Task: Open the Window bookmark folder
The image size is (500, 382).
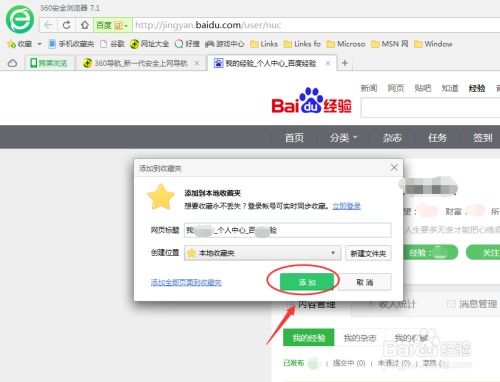Action: click(x=433, y=44)
